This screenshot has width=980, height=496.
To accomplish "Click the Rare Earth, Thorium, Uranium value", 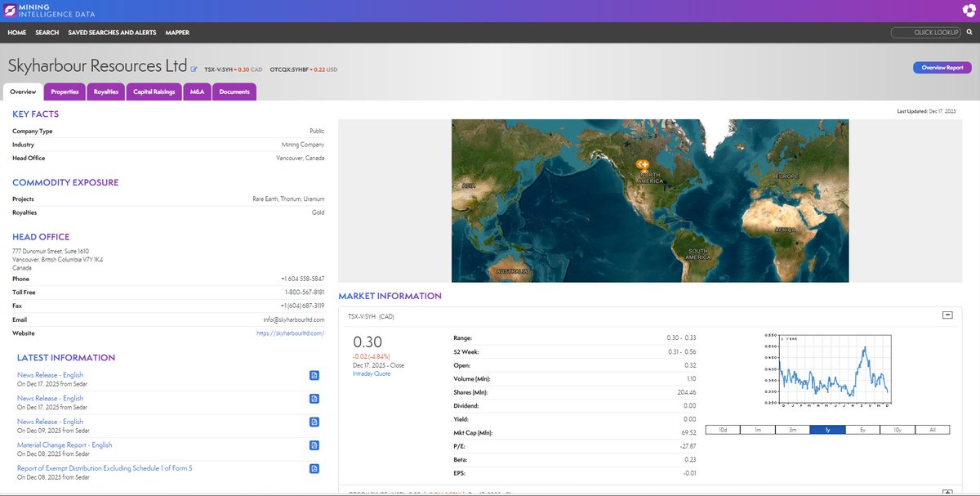I will 288,199.
